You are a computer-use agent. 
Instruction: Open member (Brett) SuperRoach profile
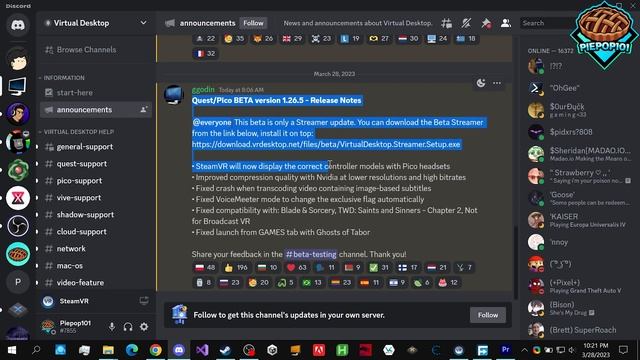coord(578,330)
